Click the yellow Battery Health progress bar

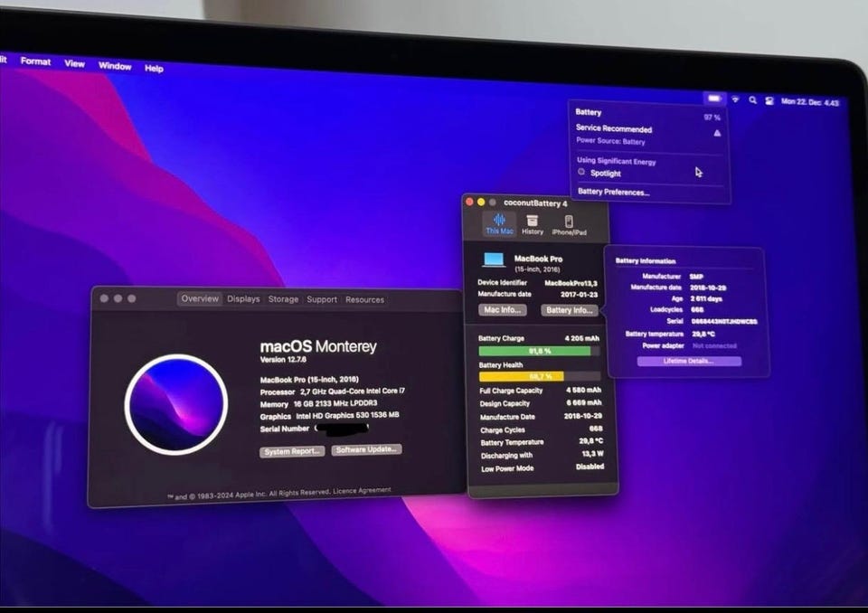click(539, 376)
